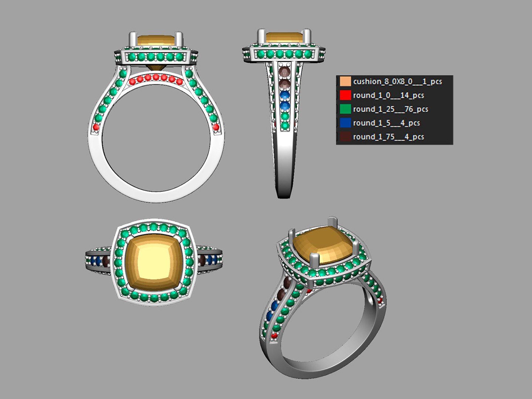Select the text round_1_5___4_pcs
Screen dimensions: 532x399
click(386, 123)
